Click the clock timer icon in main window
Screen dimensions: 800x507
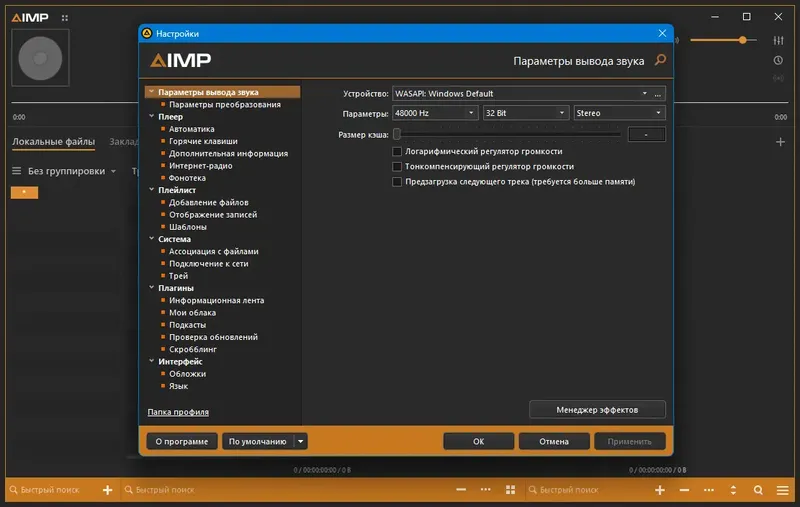pyautogui.click(x=778, y=60)
